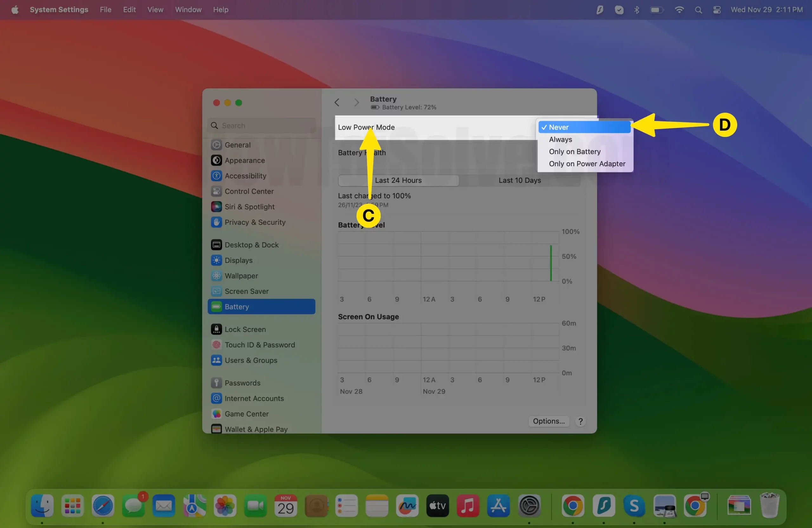
Task: Select the Accessibility sidebar icon
Action: 216,176
